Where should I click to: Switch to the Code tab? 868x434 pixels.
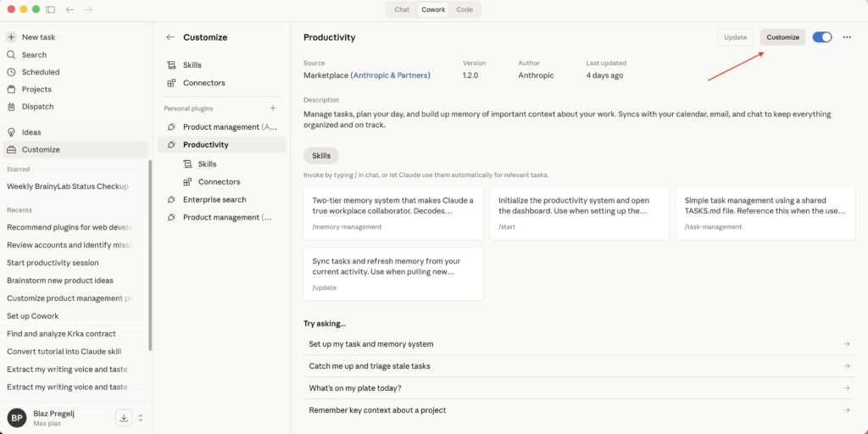pyautogui.click(x=465, y=9)
